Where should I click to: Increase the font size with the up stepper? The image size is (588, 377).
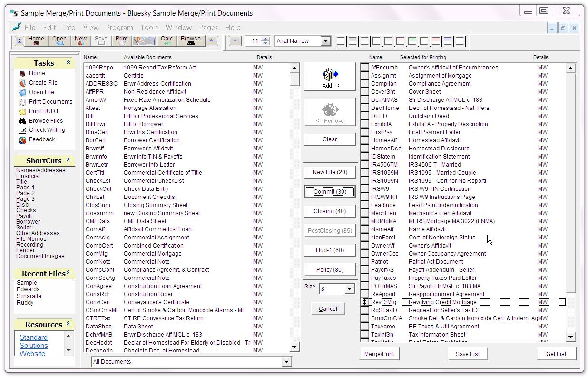click(x=265, y=39)
